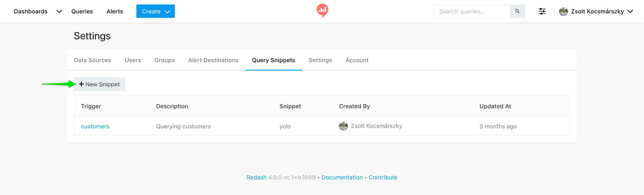
Task: Open the Account tab
Action: pos(357,60)
